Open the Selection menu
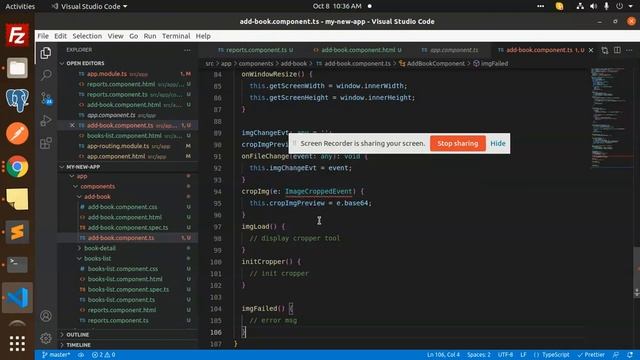640x360 pixels. click(87, 36)
